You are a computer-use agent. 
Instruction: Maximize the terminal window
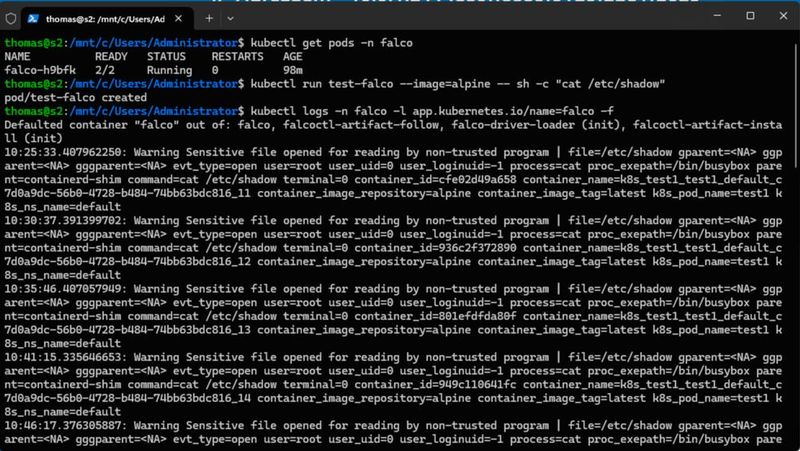click(x=750, y=16)
